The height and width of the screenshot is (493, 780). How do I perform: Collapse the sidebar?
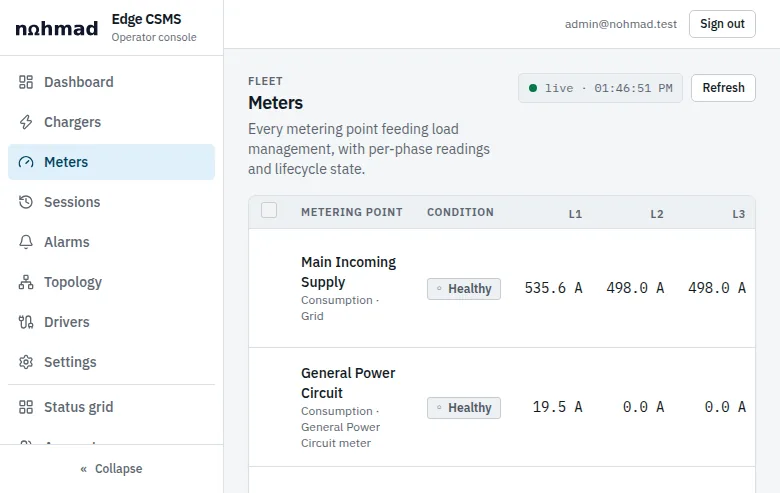tap(111, 469)
